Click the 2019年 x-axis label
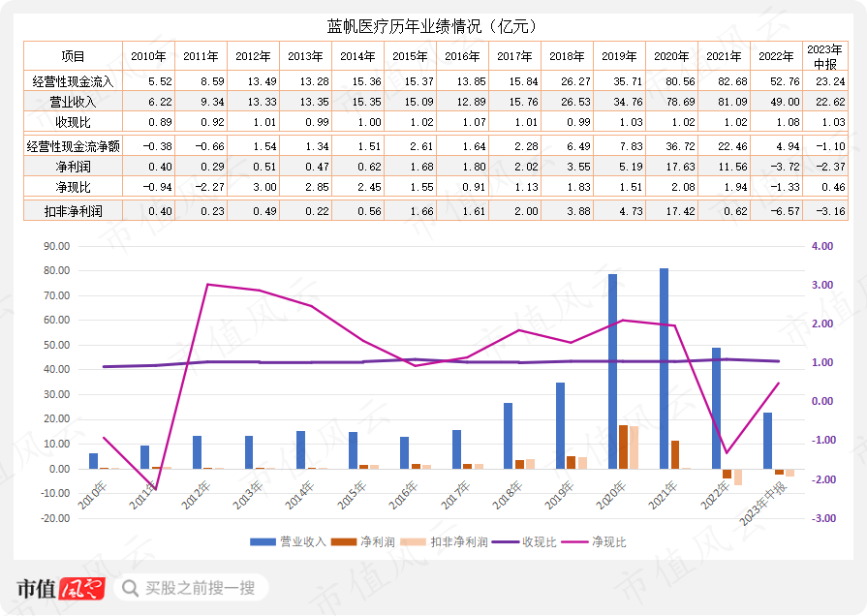 560,494
